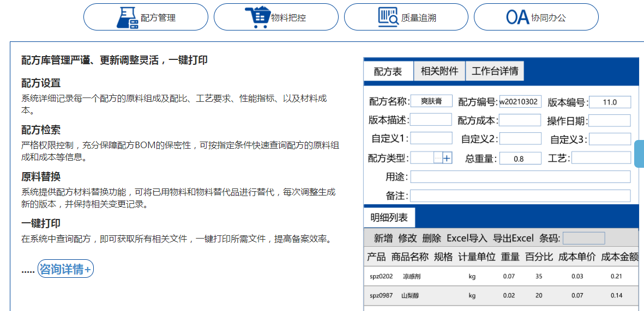
Task: Click the 百分比 column header
Action: coord(539,257)
